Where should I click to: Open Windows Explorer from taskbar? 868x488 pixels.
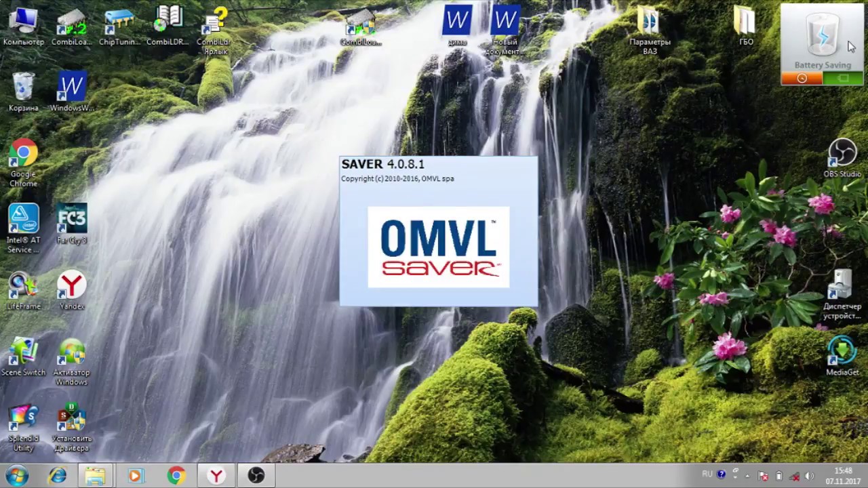tap(96, 476)
